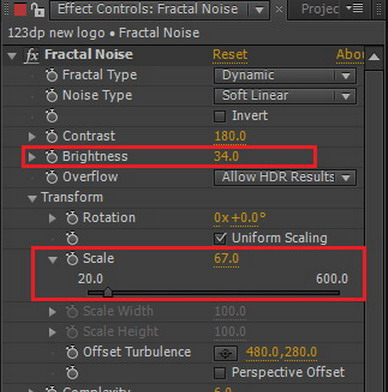Toggle the Noise Type stopwatch
Screen dimensions: 388x392
point(52,96)
